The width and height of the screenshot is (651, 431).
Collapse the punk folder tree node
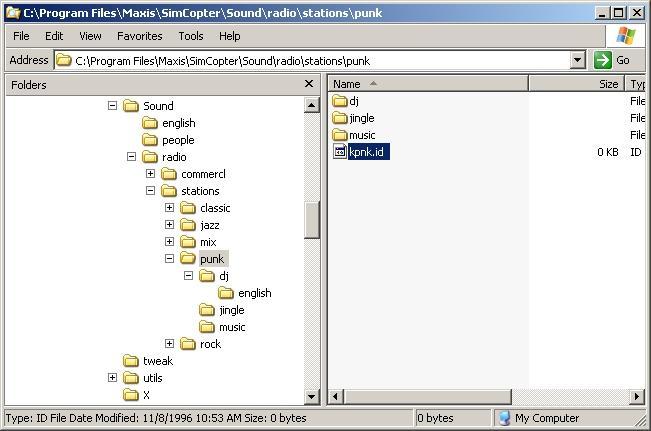[x=170, y=259]
